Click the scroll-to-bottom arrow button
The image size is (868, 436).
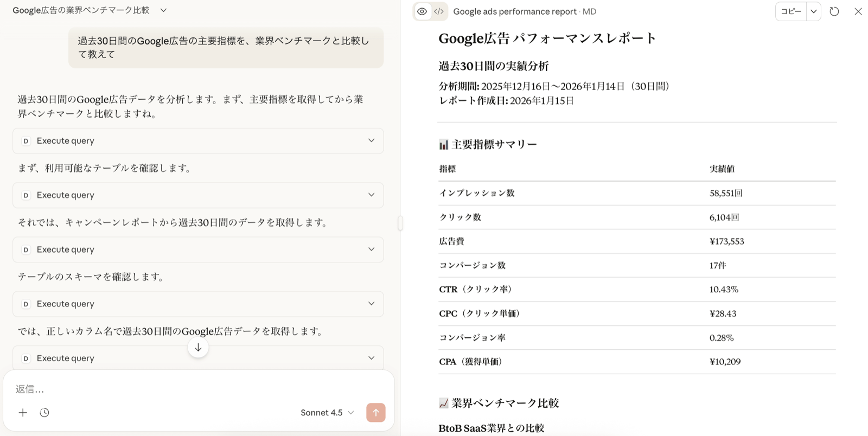(x=198, y=348)
